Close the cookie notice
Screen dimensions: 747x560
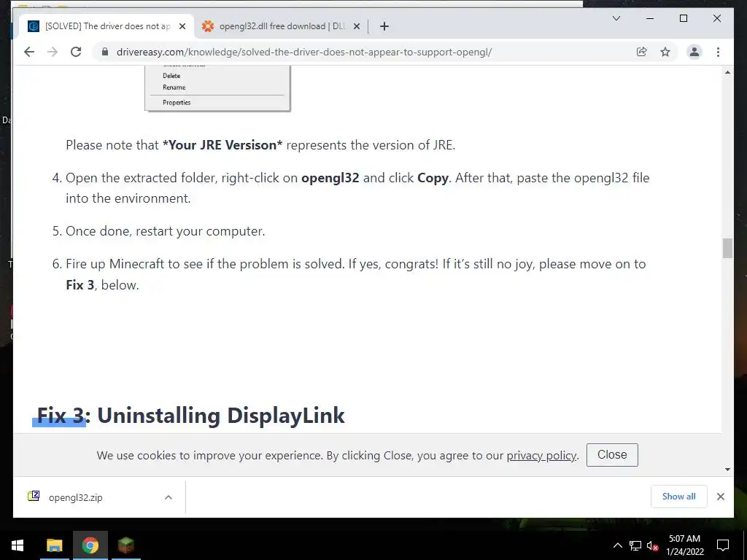(612, 455)
